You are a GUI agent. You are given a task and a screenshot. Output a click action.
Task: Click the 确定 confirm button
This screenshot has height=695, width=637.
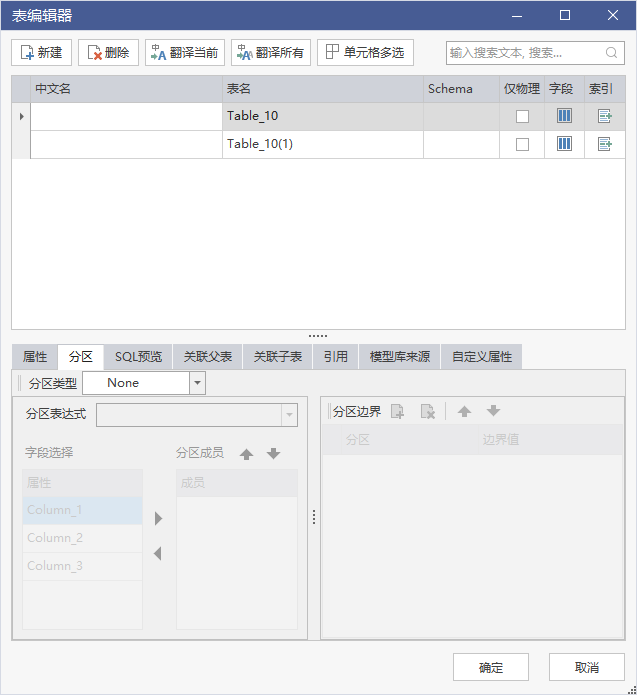491,667
